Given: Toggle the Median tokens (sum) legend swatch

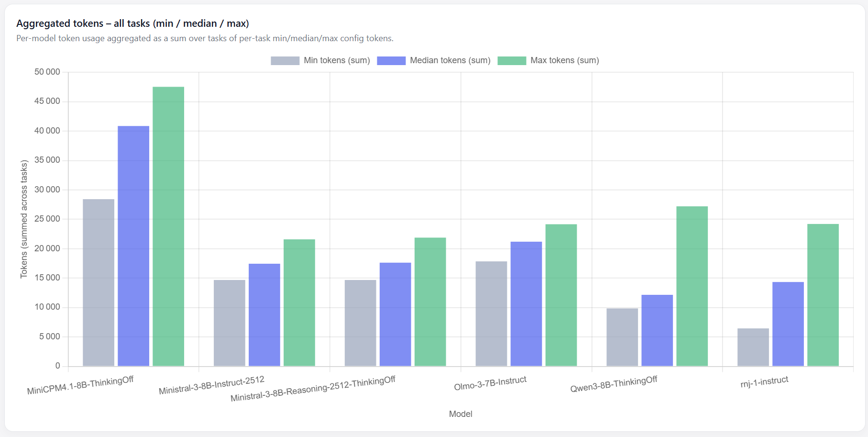Looking at the screenshot, I should 391,60.
